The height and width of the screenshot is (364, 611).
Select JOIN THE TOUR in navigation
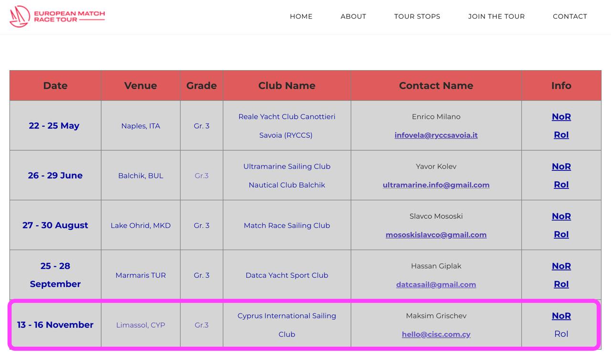[x=496, y=16]
